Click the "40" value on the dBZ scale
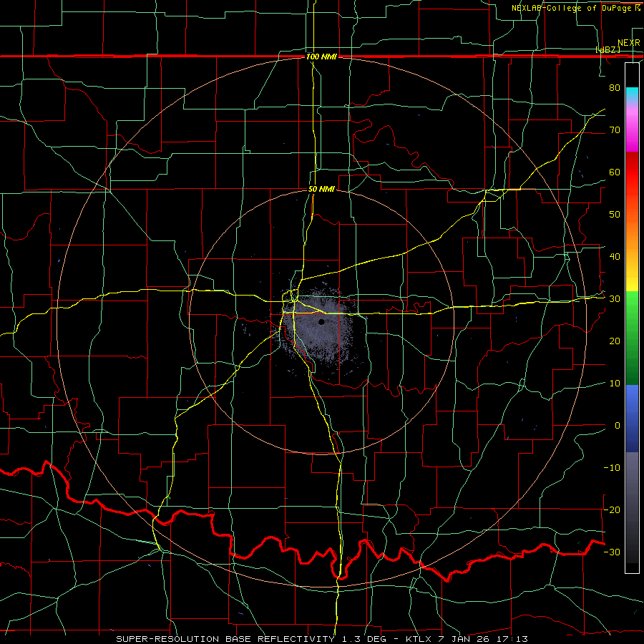The image size is (644, 644). 615,257
